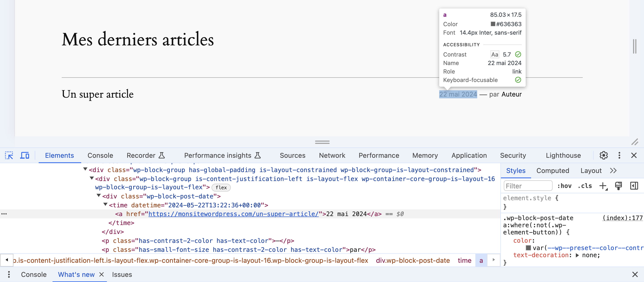
Task: Open drawer three-dot menu beside Console
Action: tap(9, 274)
